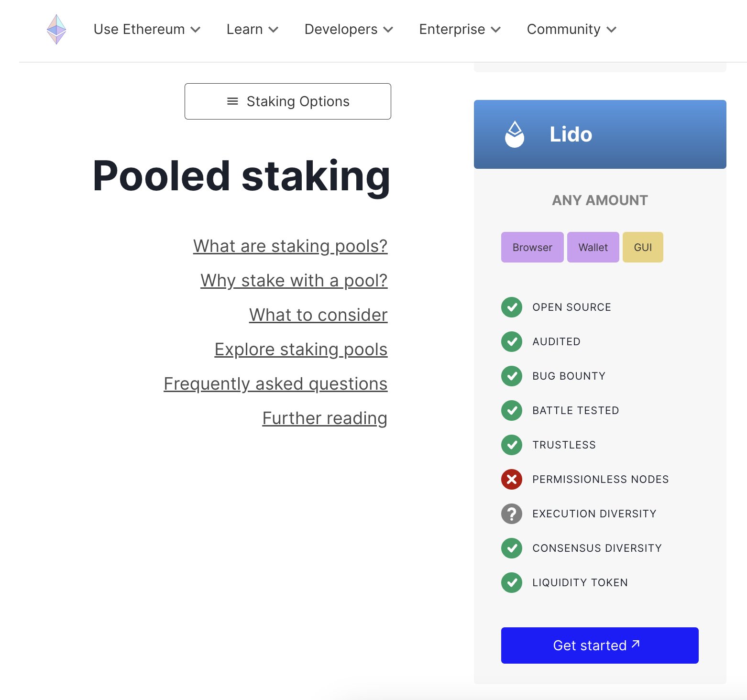Screen dimensions: 747x700
Task: Click the green checkmark next to OPEN SOURCE
Action: [511, 307]
